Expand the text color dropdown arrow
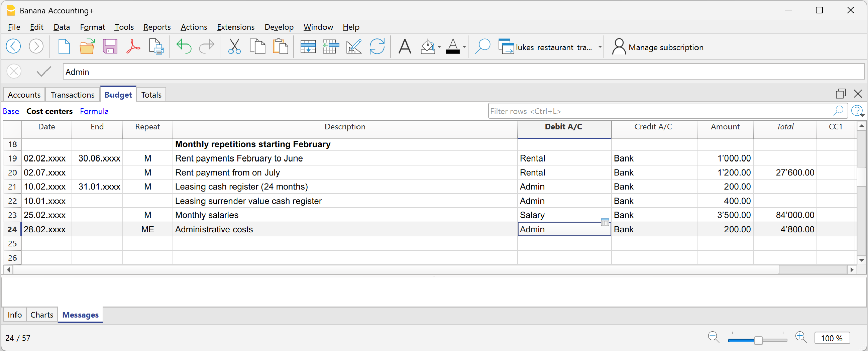 [x=464, y=47]
